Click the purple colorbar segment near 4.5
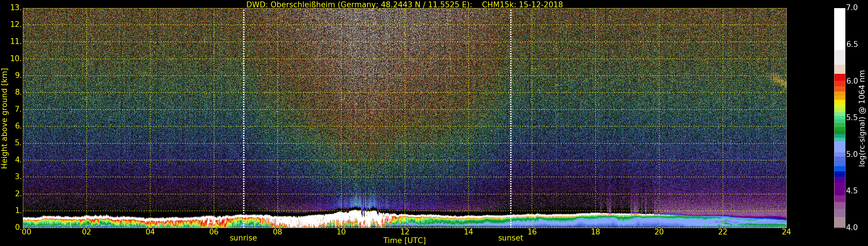The image size is (868, 246). pyautogui.click(x=839, y=190)
